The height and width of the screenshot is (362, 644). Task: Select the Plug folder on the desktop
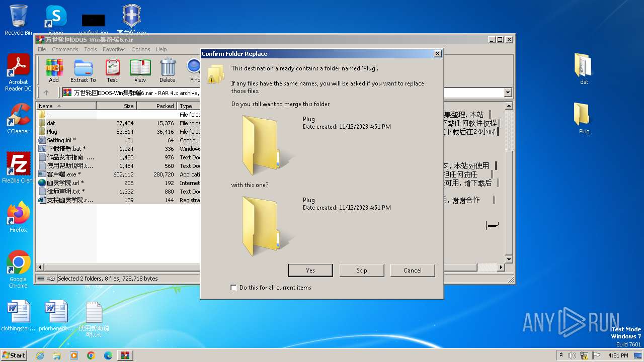584,119
